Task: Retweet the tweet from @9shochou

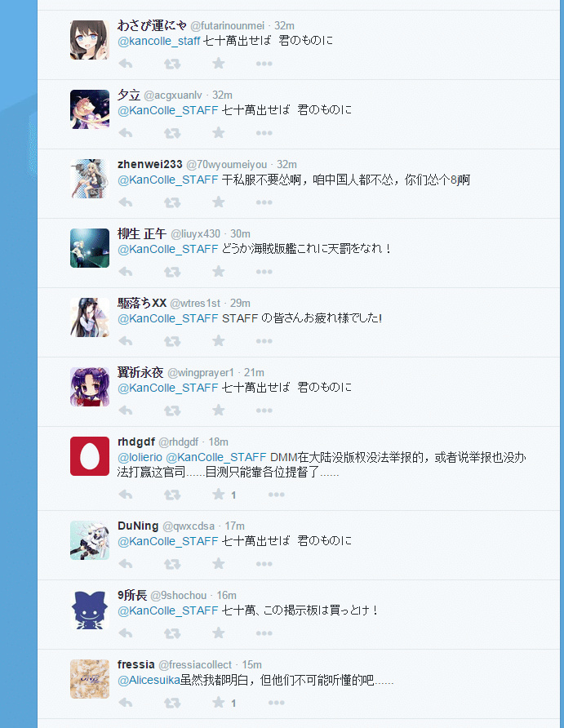Action: [x=172, y=633]
